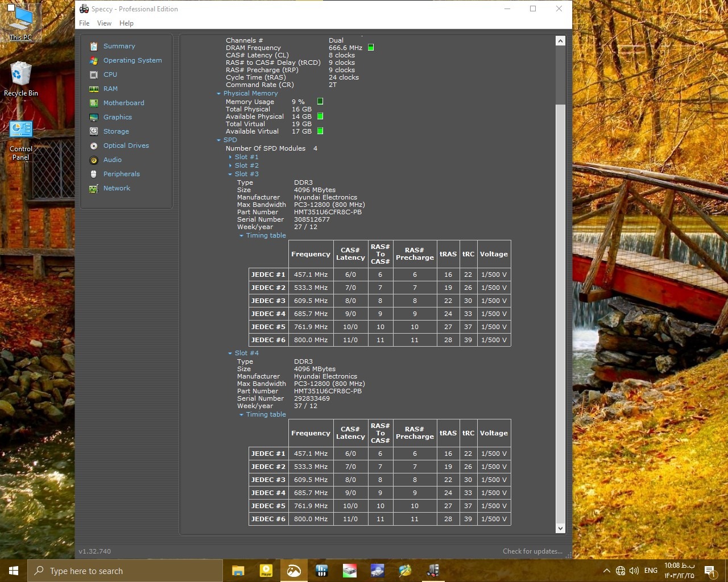Select the Graphics monitor icon

94,117
